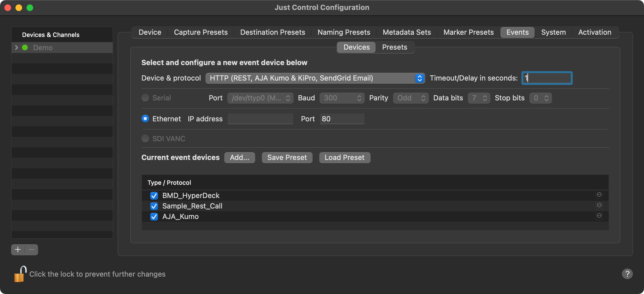
Task: Select the Sample_Rest_Call entry text
Action: [x=192, y=206]
